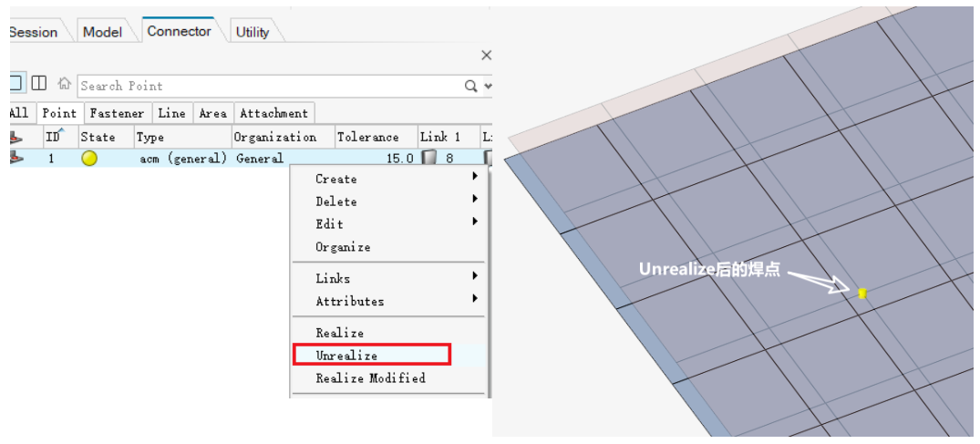This screenshot has height=444, width=980.
Task: Select the Connector tab
Action: [180, 31]
